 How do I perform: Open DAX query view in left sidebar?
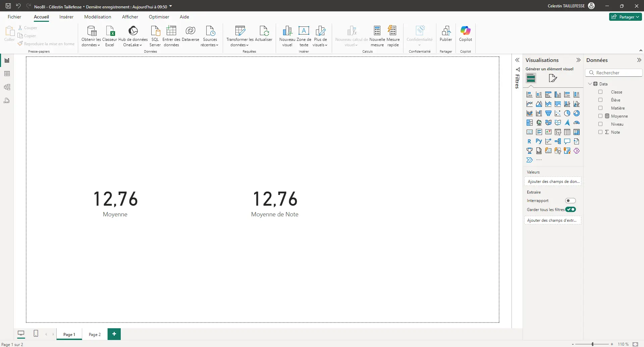(7, 100)
